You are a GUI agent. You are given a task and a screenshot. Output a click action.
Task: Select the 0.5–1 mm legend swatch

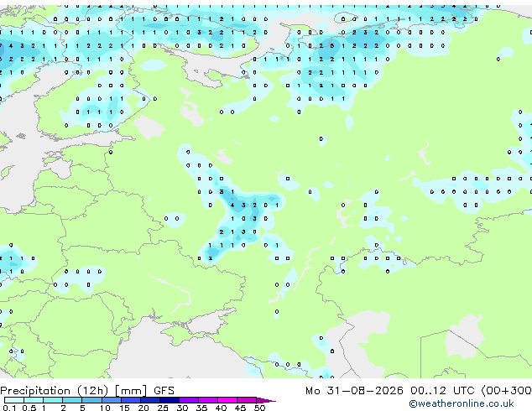[34, 400]
